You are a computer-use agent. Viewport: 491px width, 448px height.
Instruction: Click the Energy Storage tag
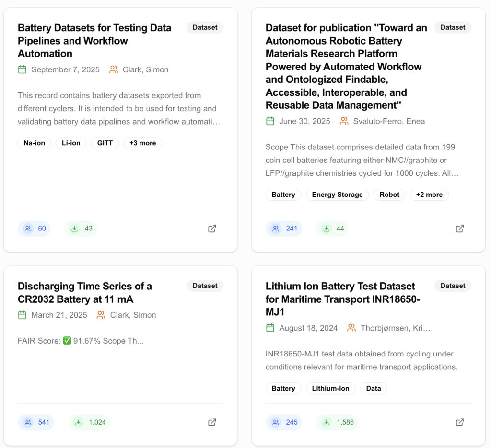(337, 195)
